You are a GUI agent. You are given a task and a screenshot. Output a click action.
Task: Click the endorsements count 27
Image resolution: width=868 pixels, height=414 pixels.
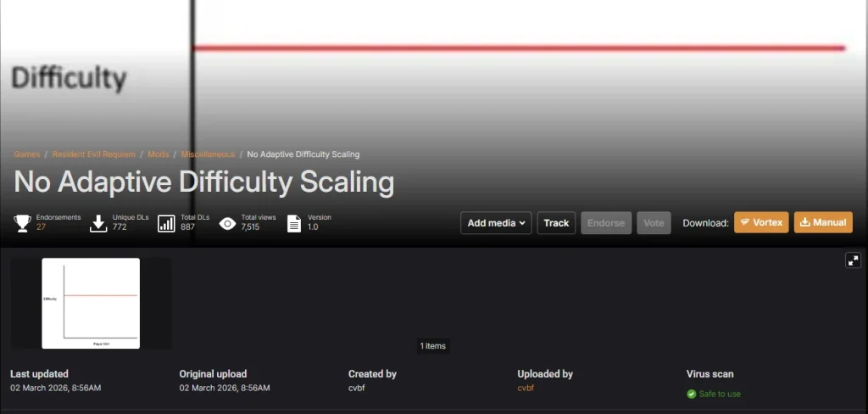tap(41, 227)
